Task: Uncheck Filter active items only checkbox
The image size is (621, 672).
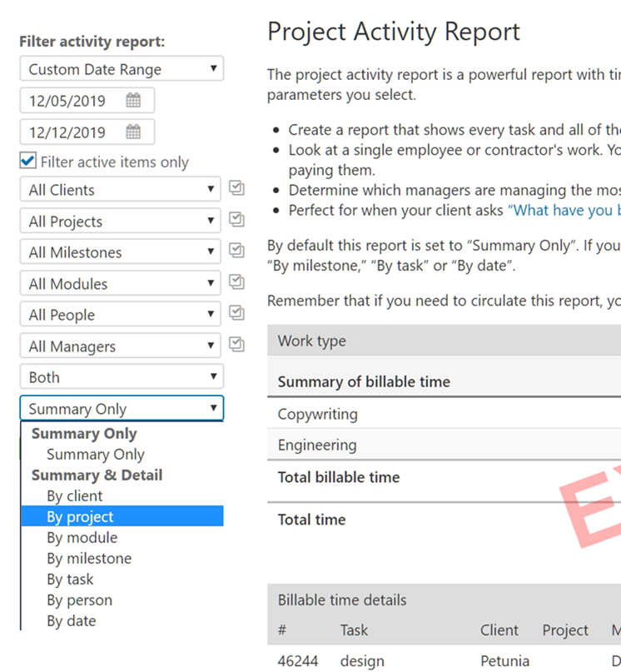Action: (28, 162)
